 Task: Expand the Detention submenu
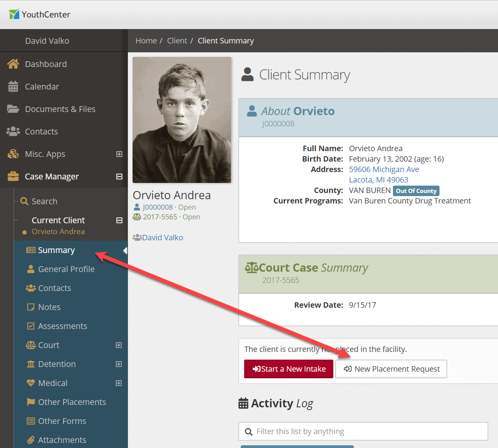[x=119, y=364]
